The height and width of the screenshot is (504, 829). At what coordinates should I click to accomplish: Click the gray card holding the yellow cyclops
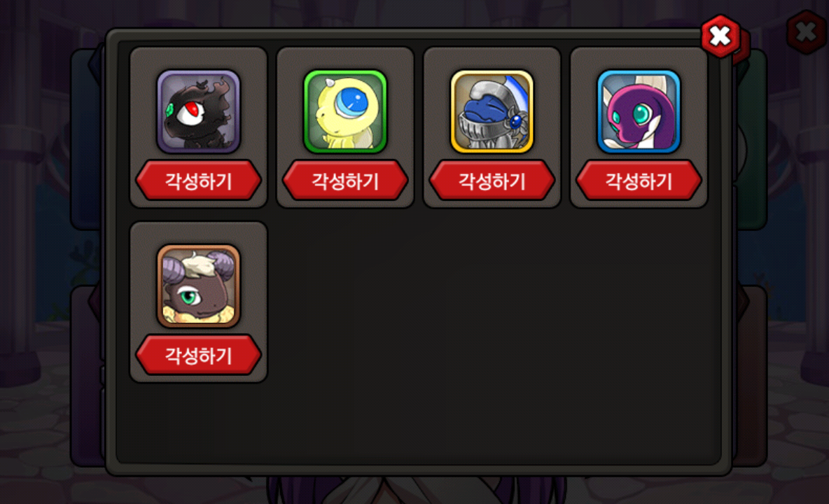click(345, 127)
